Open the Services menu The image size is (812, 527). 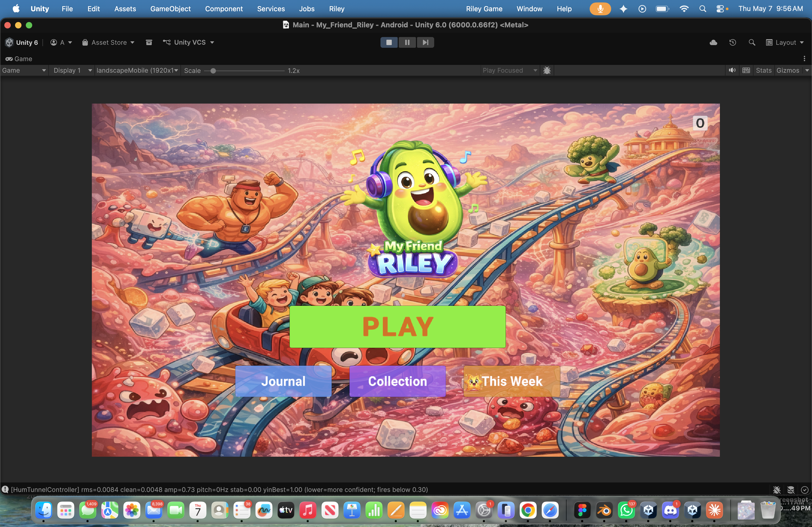271,9
